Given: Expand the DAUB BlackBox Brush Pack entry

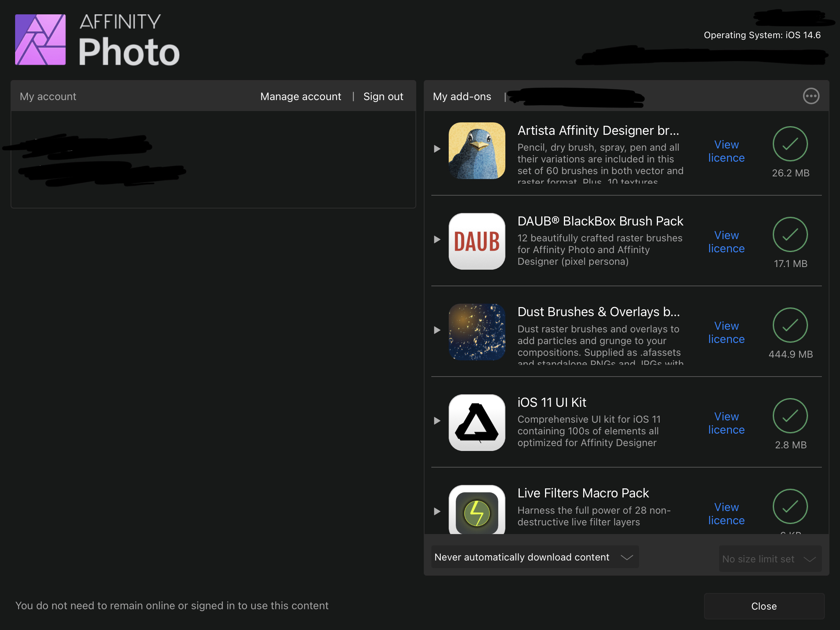Looking at the screenshot, I should click(x=437, y=239).
